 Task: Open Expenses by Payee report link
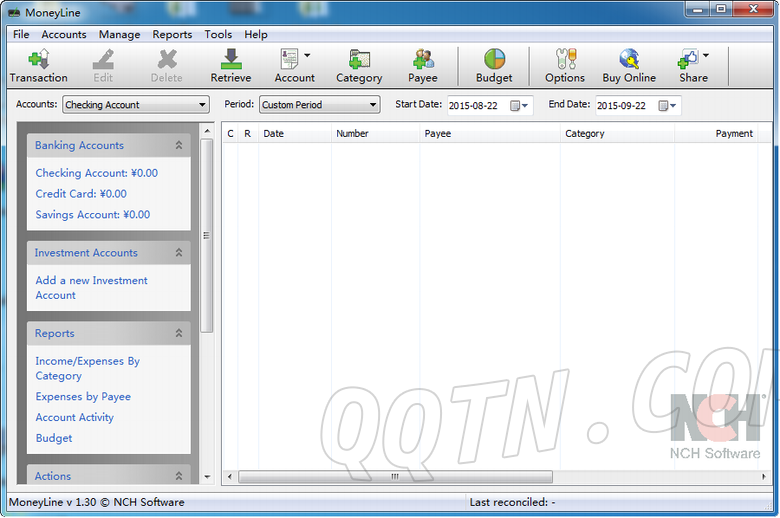[x=83, y=397]
